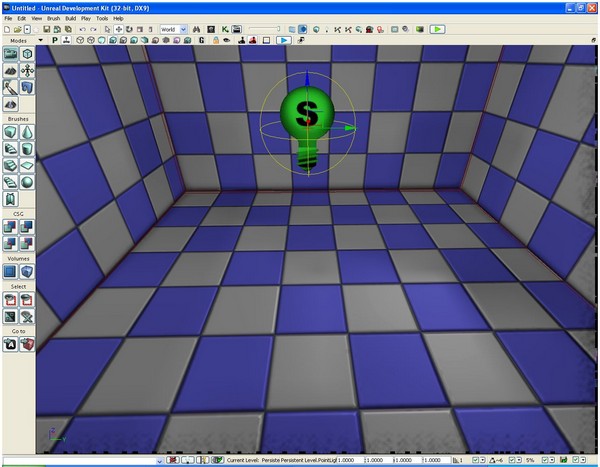Switch to lit view mode
The width and height of the screenshot is (600, 467).
click(112, 40)
